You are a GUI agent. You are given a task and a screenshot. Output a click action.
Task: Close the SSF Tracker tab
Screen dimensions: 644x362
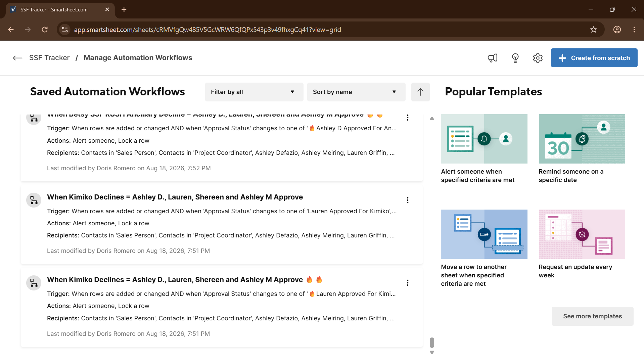pos(107,9)
